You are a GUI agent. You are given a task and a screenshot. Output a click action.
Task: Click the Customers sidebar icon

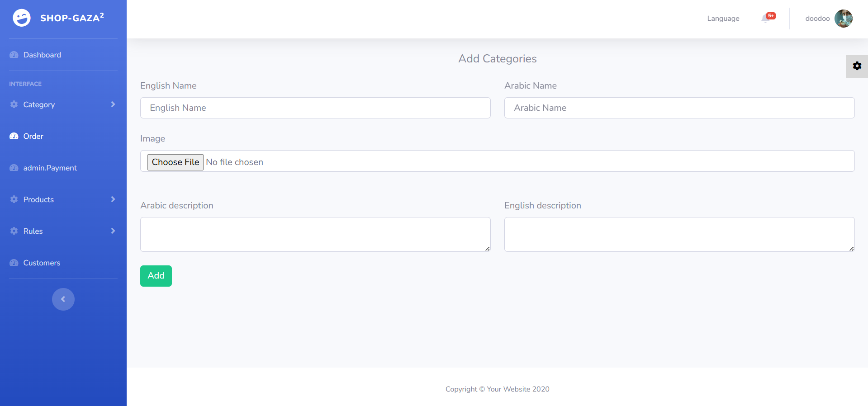[x=14, y=263]
